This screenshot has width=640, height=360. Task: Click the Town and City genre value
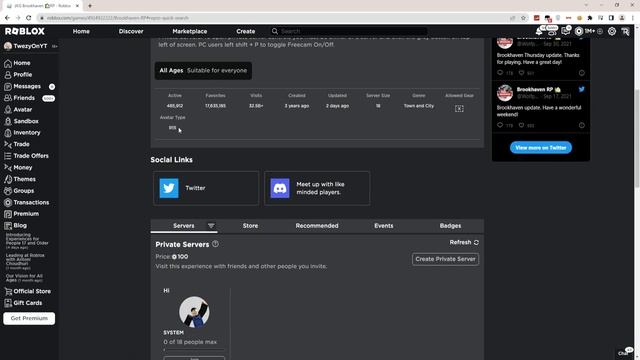tap(419, 106)
